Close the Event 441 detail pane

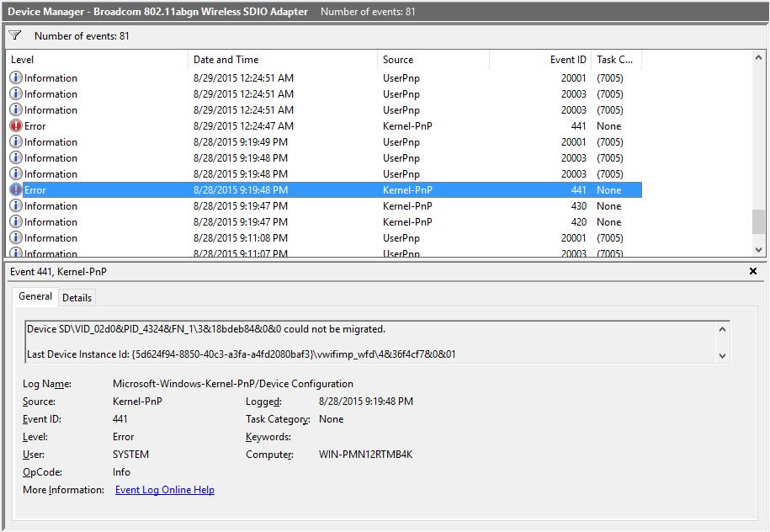[x=753, y=271]
